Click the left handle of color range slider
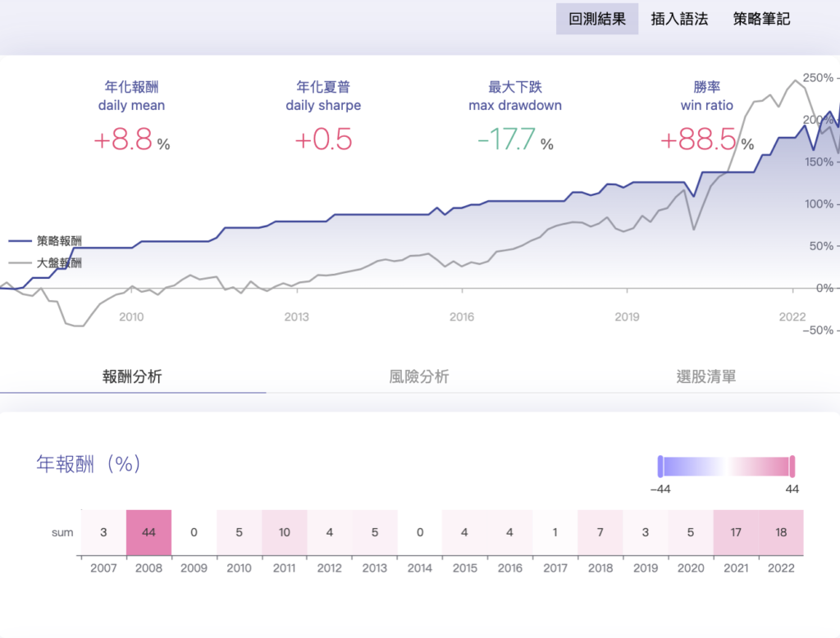The width and height of the screenshot is (840, 638). (660, 467)
